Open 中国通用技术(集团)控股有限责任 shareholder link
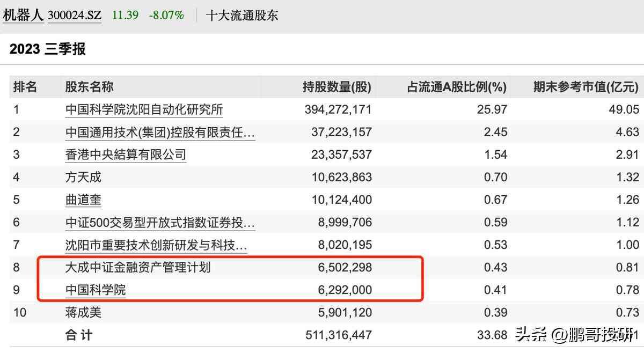The height and width of the screenshot is (353, 644). 160,133
